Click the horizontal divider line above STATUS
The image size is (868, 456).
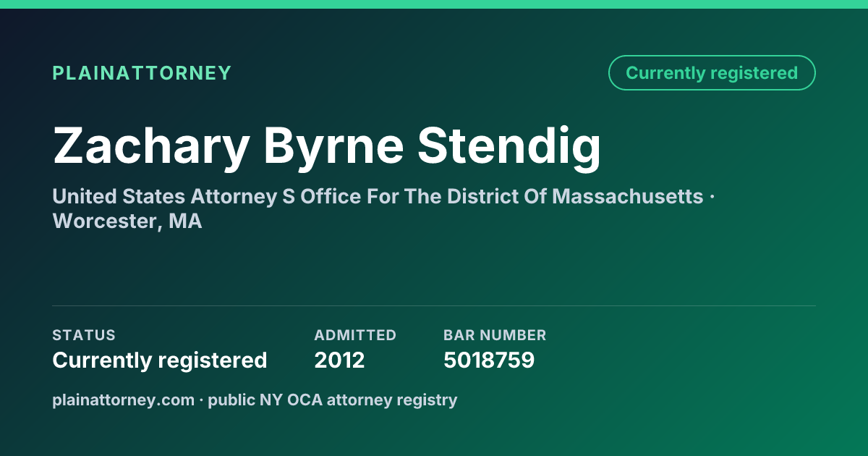[434, 305]
